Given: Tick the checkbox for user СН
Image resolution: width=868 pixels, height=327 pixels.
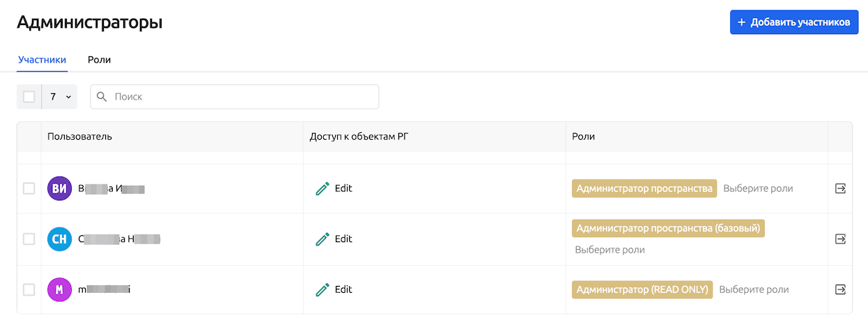Looking at the screenshot, I should [29, 239].
